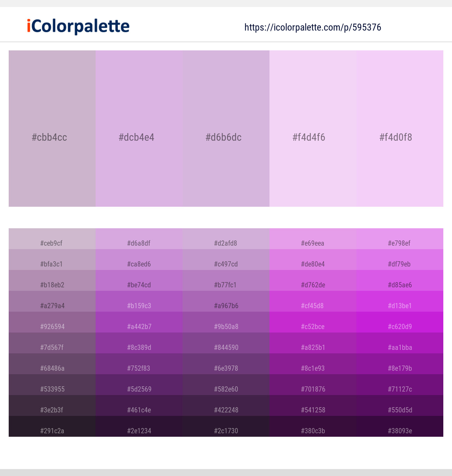
Task: Select the #d2afd8 shade swatch
Action: coord(226,243)
